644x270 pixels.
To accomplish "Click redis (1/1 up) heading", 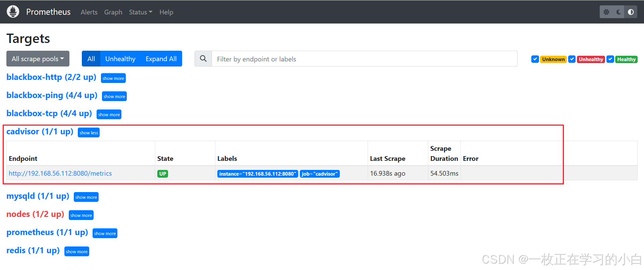I will pos(33,251).
